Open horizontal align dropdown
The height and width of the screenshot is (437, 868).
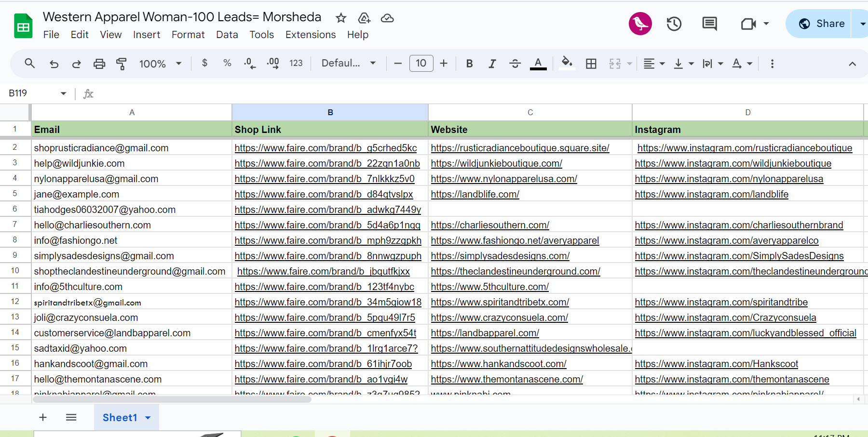pos(654,64)
